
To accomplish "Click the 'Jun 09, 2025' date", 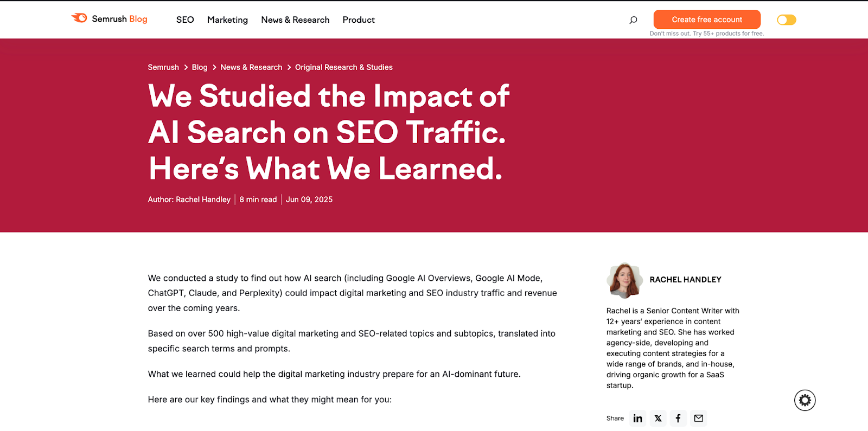I will [x=309, y=200].
